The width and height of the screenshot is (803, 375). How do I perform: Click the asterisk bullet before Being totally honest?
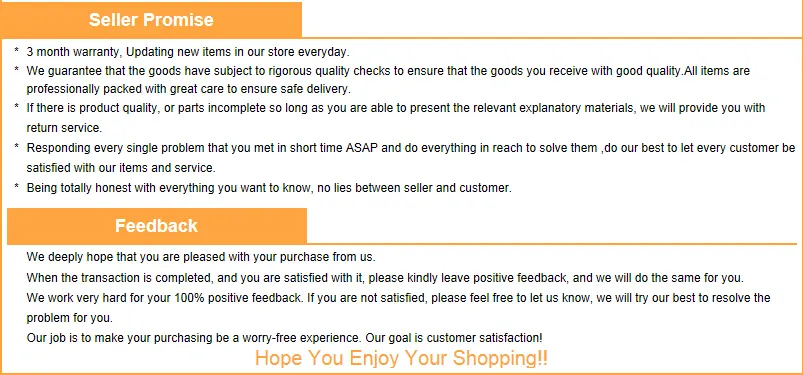pyautogui.click(x=16, y=186)
